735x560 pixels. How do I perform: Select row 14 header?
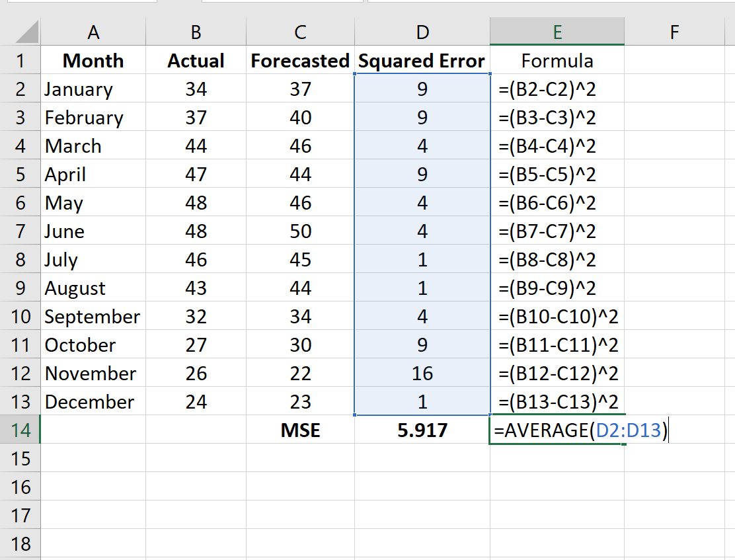click(x=20, y=430)
